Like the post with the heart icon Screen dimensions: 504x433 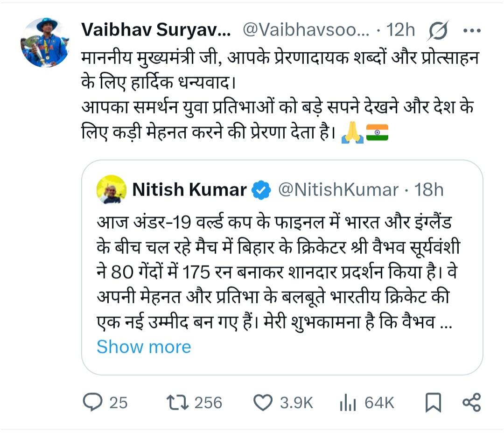[263, 402]
